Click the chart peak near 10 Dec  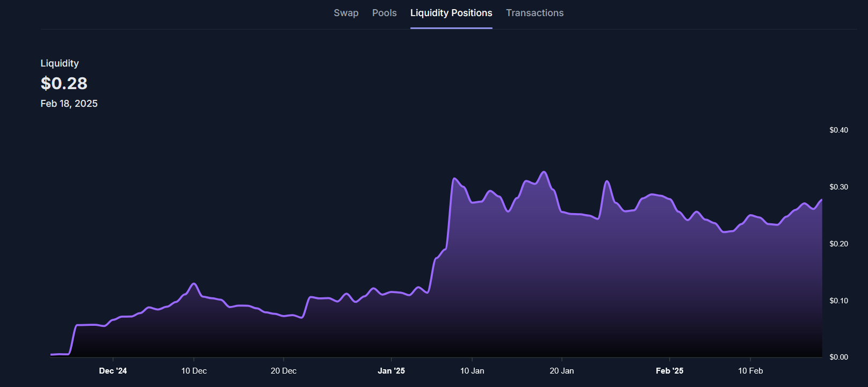[194, 283]
